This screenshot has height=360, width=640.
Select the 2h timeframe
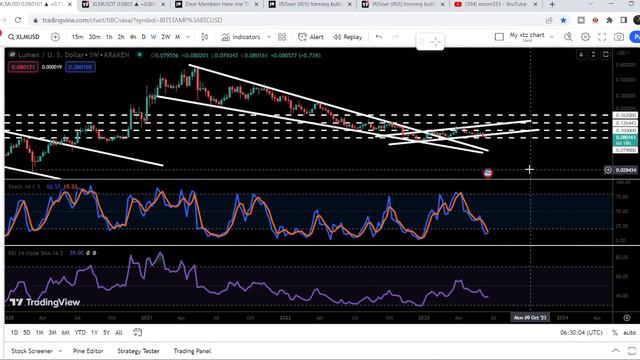tap(121, 37)
